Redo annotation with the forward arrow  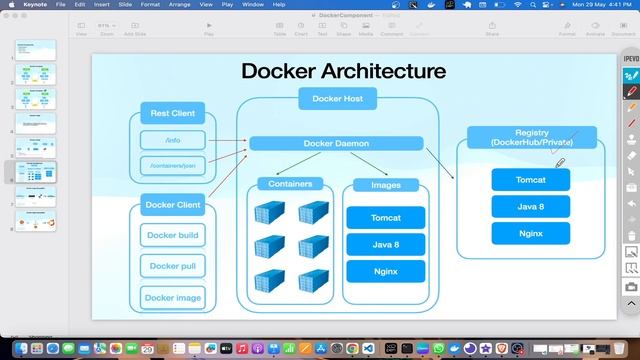(x=631, y=220)
